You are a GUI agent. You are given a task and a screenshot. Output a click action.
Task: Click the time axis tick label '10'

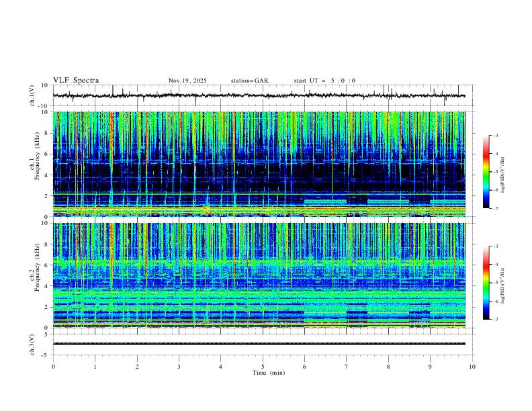pos(472,367)
